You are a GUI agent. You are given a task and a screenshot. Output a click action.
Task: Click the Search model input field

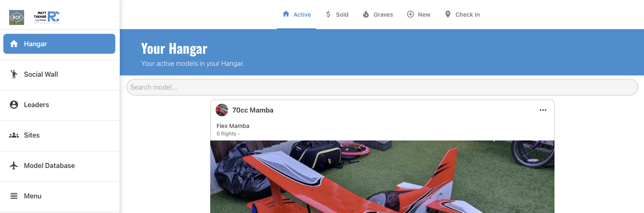pyautogui.click(x=382, y=87)
